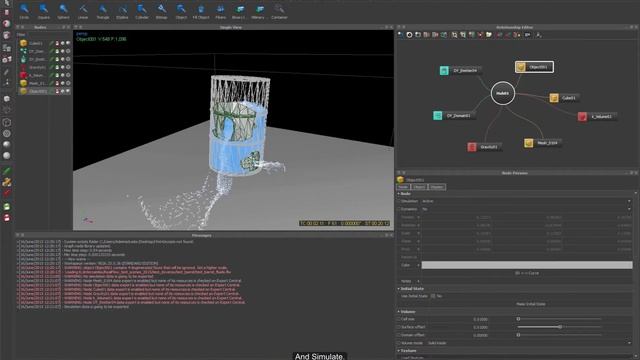Screen dimensions: 640x360
Task: Toggle visibility eye for Object001 node
Action: coord(62,91)
